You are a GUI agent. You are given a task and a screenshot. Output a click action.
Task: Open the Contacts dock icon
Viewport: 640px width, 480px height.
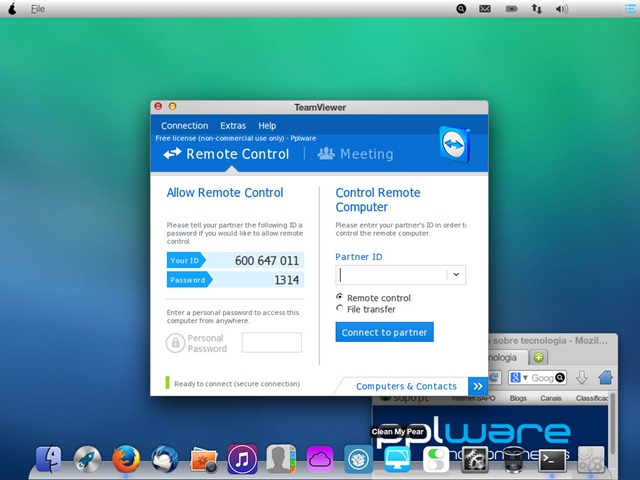click(x=281, y=460)
